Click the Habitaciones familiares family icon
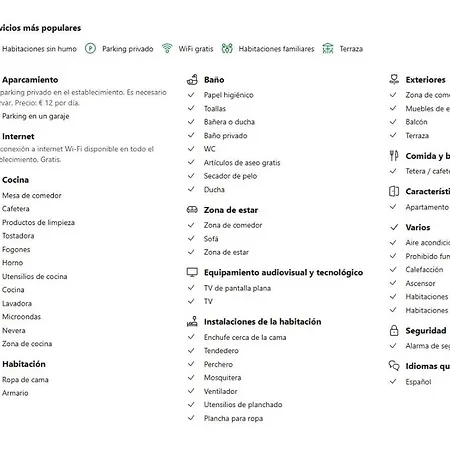Viewport: 450px width, 450px height. click(227, 49)
